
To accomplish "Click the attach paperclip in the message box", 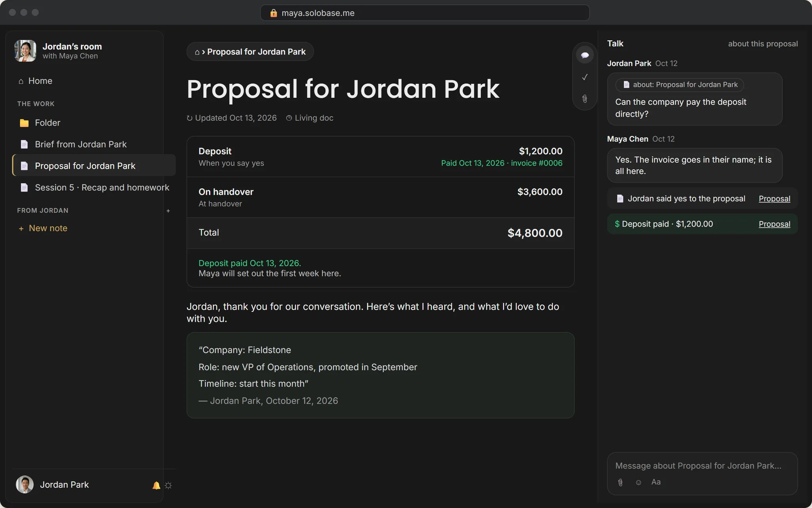I will click(x=620, y=482).
